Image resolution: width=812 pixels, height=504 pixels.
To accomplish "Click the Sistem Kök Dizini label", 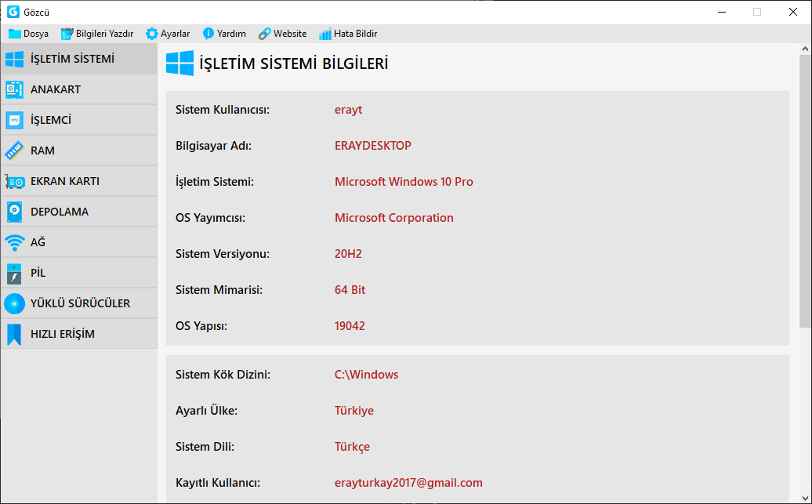I will click(x=223, y=375).
